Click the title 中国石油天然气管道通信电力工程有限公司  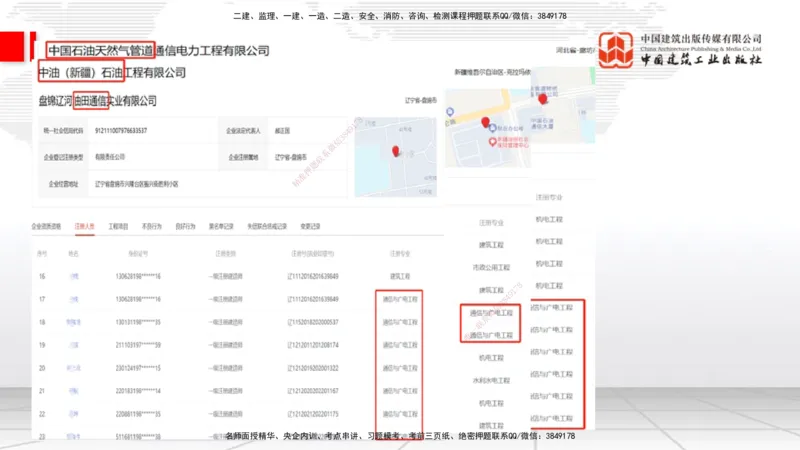click(159, 51)
